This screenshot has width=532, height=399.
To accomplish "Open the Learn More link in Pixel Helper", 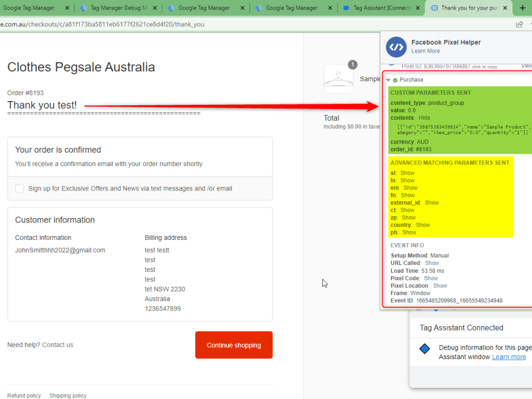I will [x=426, y=51].
